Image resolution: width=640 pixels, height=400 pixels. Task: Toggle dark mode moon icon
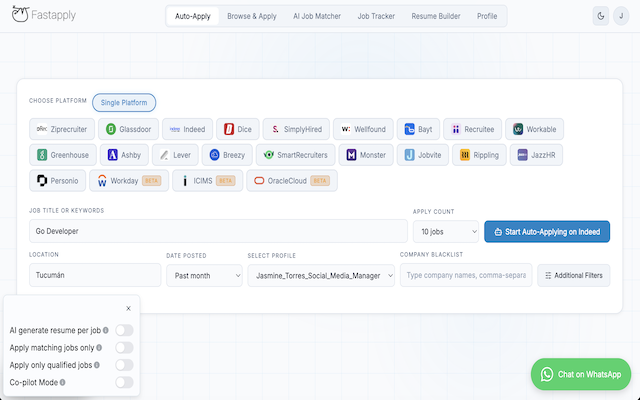tap(601, 16)
